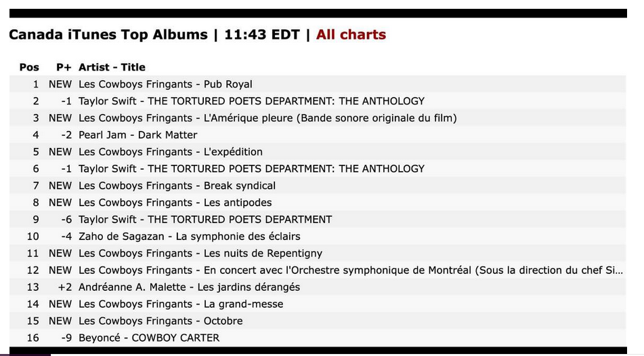Click the L'Amérique pleure soundtrack entry
644x356 pixels.
(x=267, y=118)
